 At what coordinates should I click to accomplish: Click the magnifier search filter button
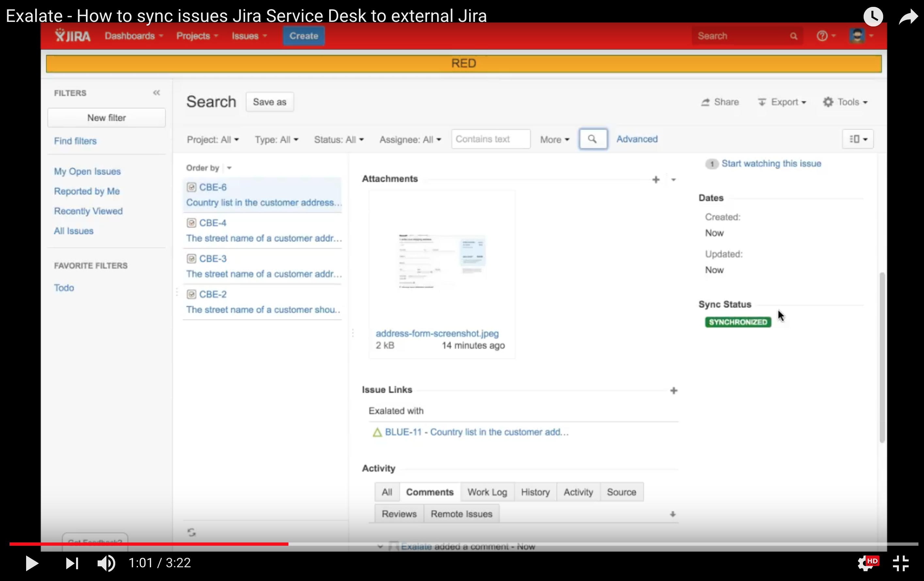(593, 139)
